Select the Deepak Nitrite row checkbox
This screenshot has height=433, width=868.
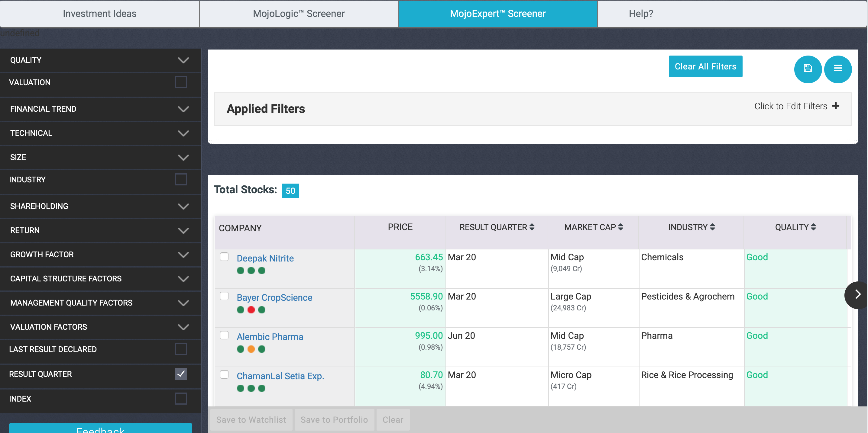tap(224, 257)
